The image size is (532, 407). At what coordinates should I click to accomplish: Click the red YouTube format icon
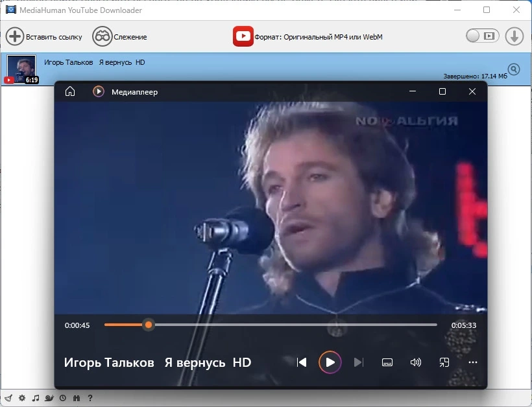pyautogui.click(x=243, y=36)
